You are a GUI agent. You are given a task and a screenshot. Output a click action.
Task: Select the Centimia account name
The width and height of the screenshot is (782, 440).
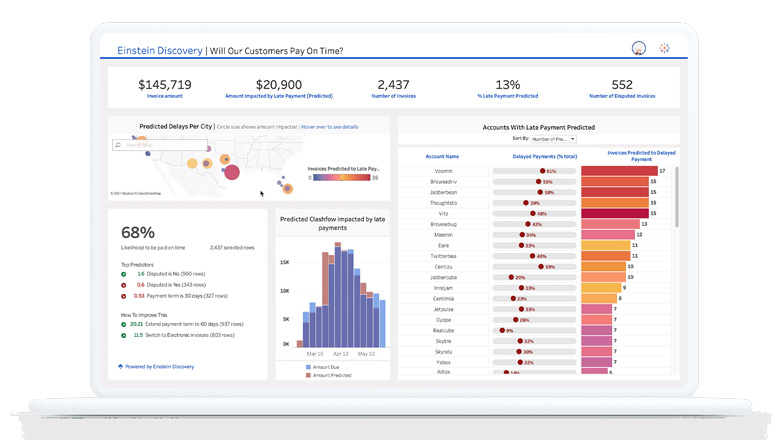tap(443, 298)
